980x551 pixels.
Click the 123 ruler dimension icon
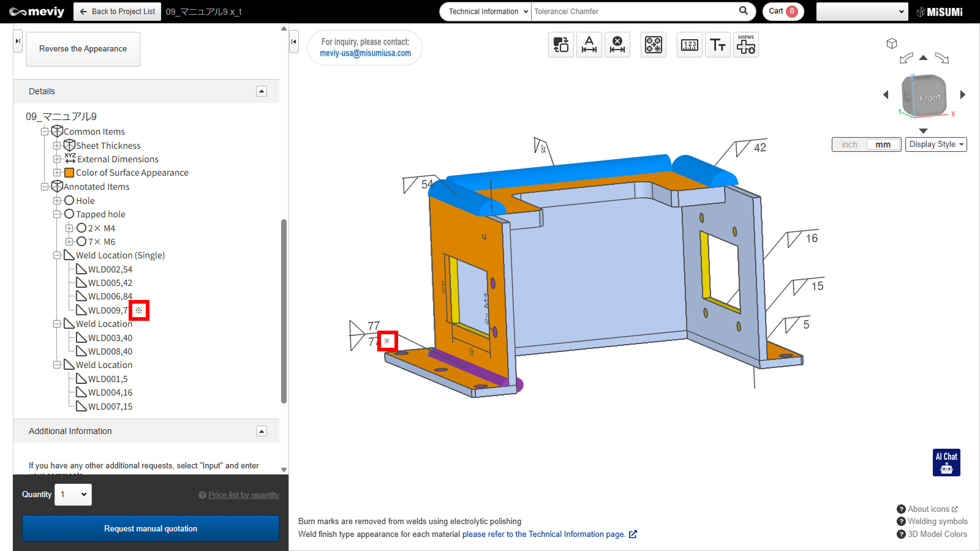(689, 45)
